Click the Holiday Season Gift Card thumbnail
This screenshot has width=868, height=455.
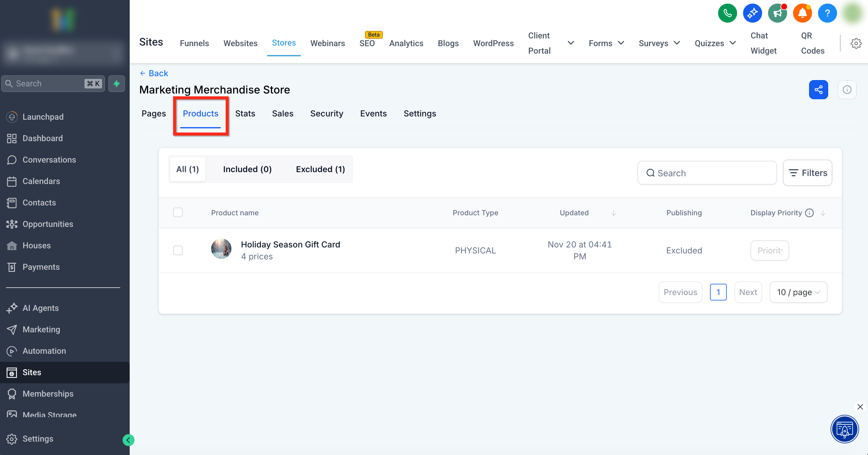(221, 249)
